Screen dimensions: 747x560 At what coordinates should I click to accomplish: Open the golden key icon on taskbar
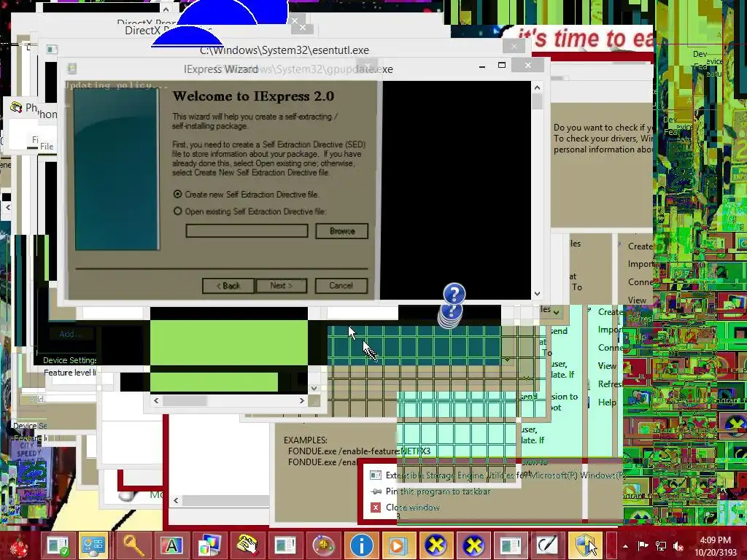133,545
